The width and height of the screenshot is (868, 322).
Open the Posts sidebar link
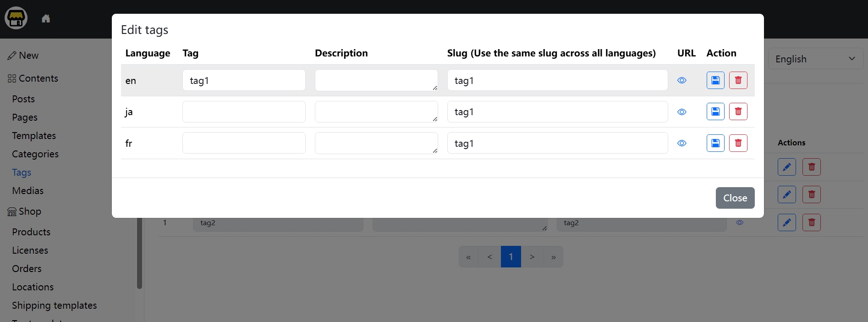click(23, 99)
